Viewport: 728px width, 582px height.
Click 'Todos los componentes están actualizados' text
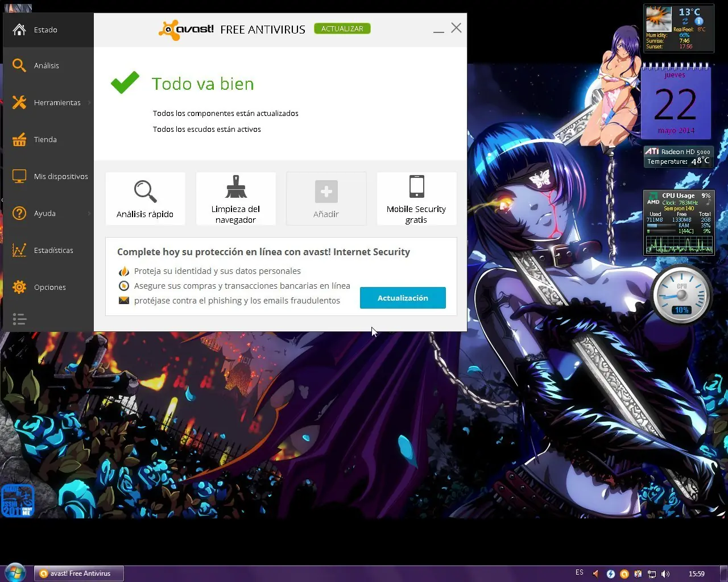point(226,113)
